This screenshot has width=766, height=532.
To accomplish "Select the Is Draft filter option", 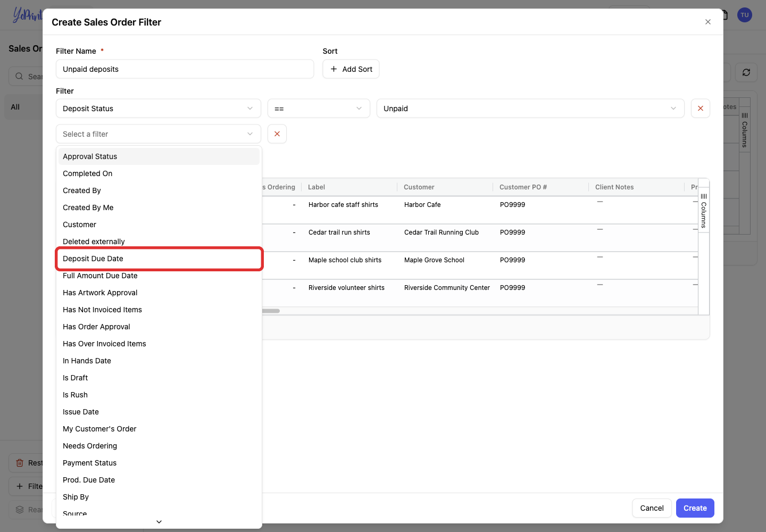I will pos(159,378).
